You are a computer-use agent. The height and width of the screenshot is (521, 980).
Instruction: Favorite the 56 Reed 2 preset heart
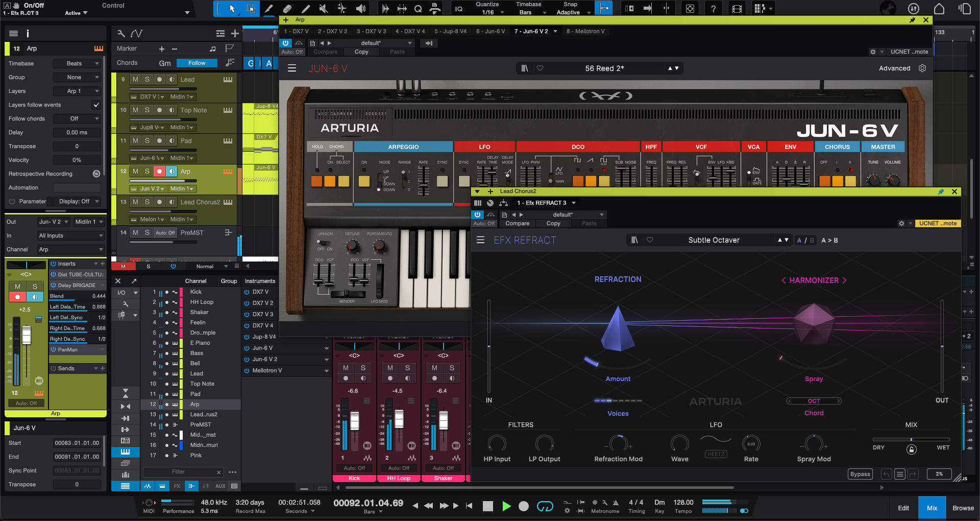coord(540,68)
